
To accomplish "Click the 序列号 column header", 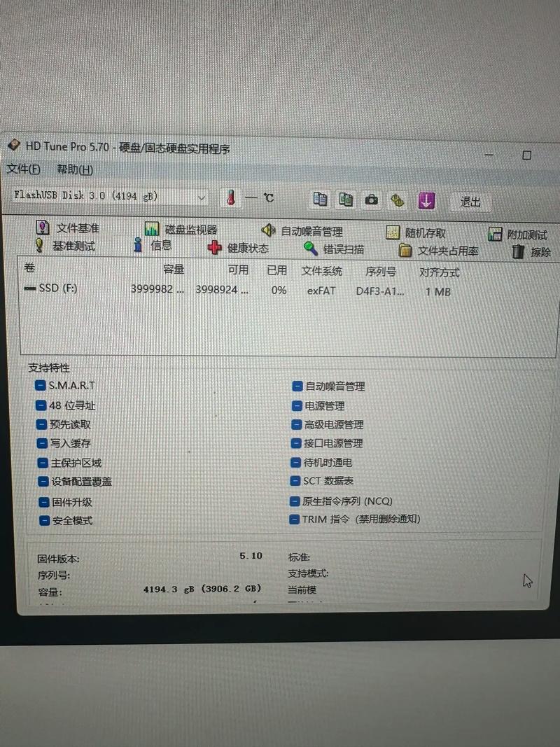I will click(381, 272).
